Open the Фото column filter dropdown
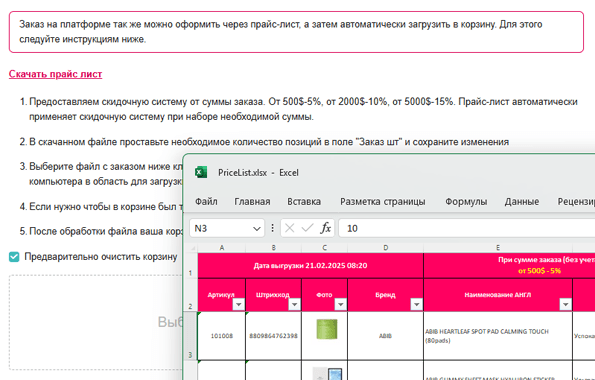The width and height of the screenshot is (595, 380). pos(340,304)
